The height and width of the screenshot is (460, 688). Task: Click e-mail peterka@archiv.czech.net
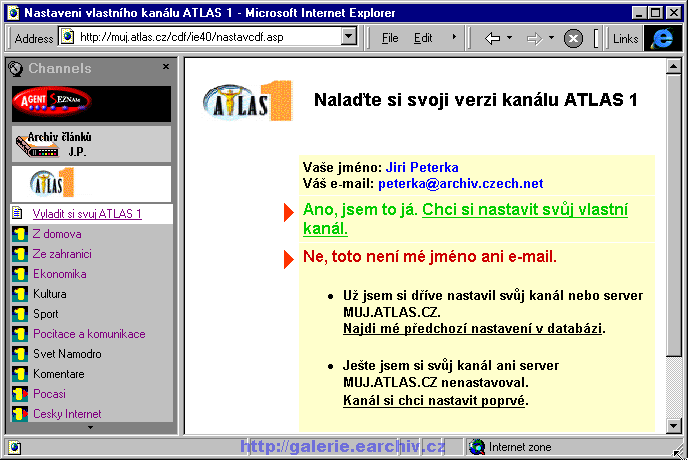point(461,183)
